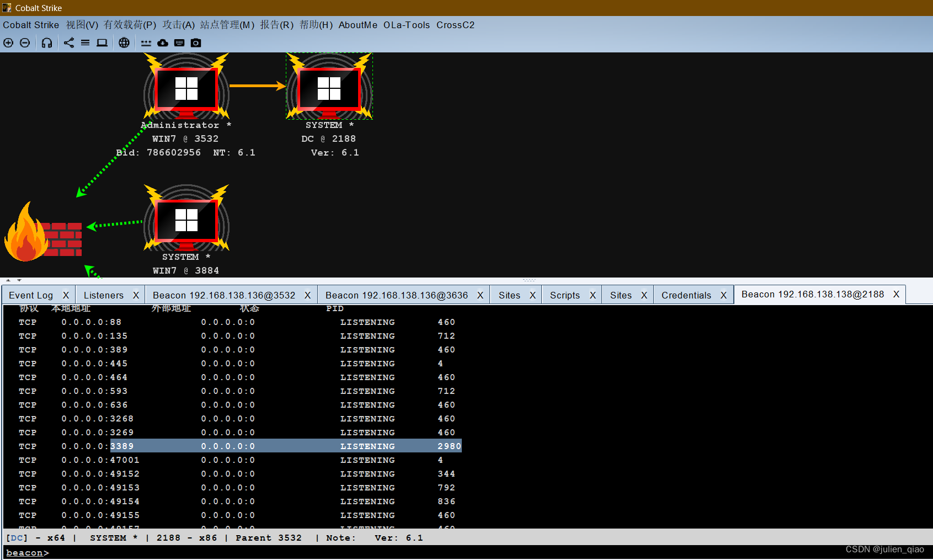Click PID 792 in the 49153 row

click(446, 487)
